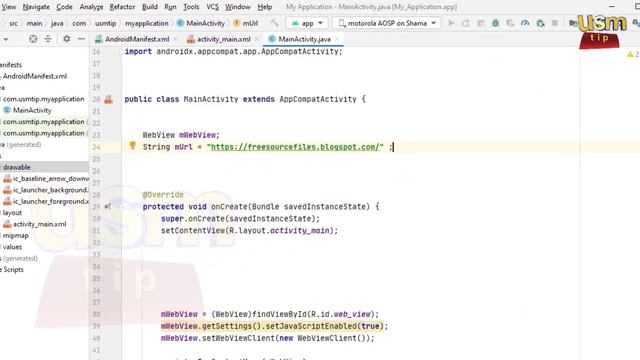
Task: Select activity_main.xml in the project tree
Action: pos(35,224)
